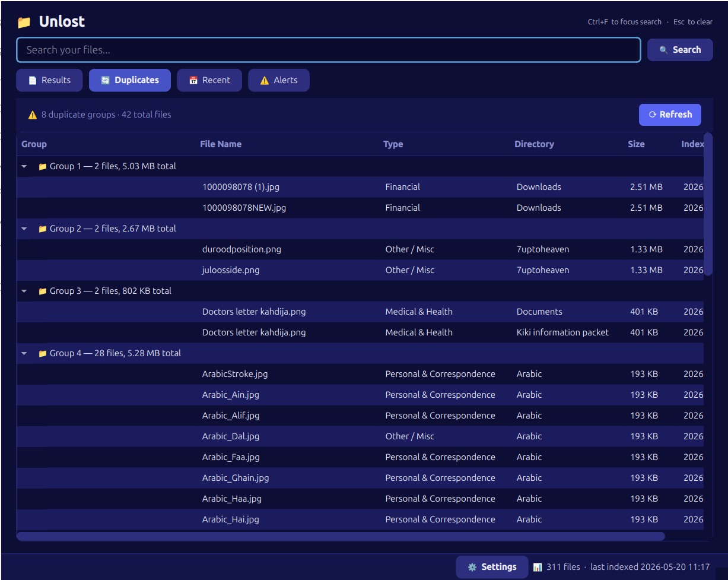Screen dimensions: 728x580
Task: Select file Arabic_Haa.jpg
Action: pyautogui.click(x=232, y=499)
